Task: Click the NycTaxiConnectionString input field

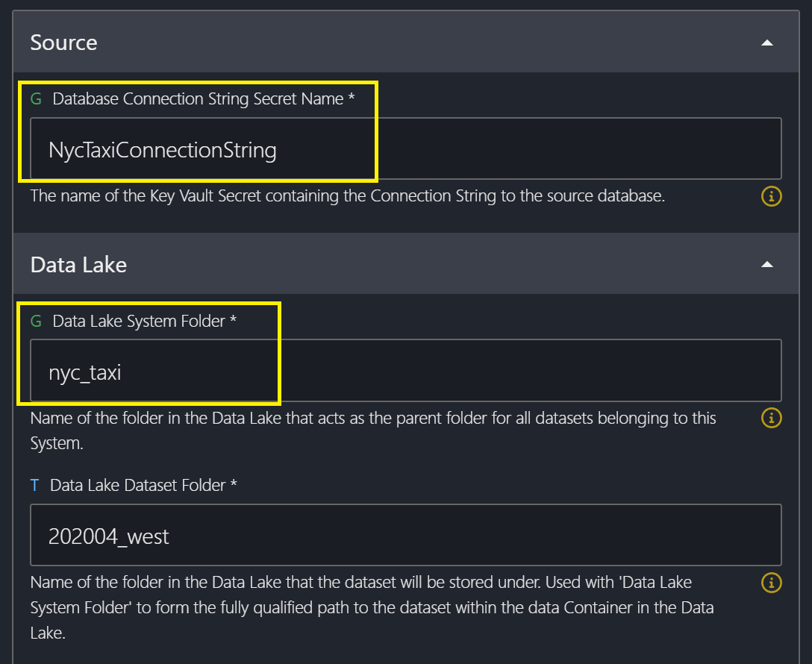Action: (405, 150)
